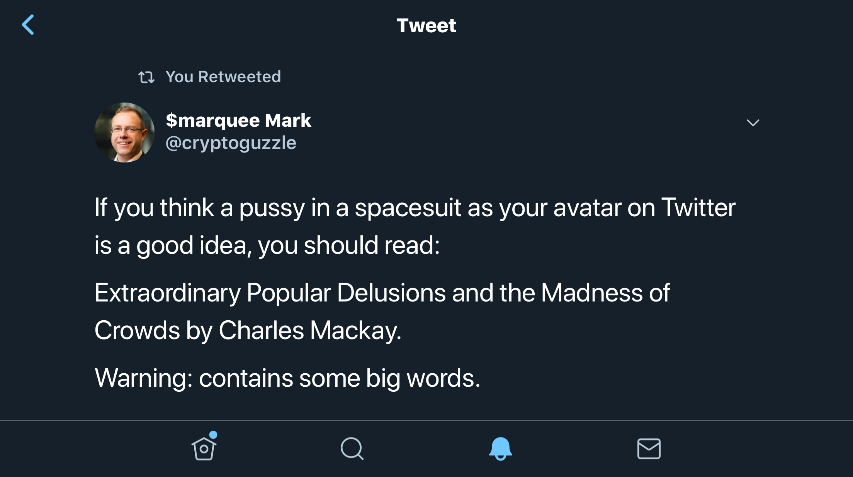Image resolution: width=853 pixels, height=477 pixels.
Task: Open the Notifications bell icon
Action: click(500, 449)
